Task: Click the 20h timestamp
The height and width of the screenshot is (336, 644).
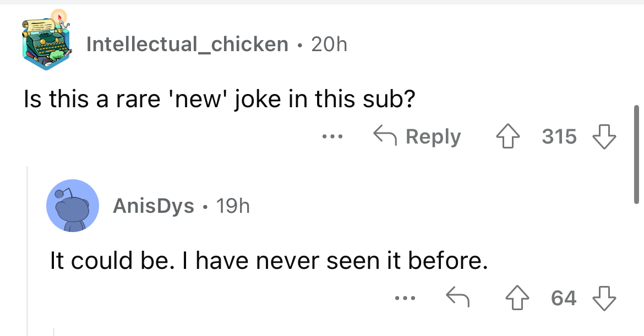Action: click(329, 44)
